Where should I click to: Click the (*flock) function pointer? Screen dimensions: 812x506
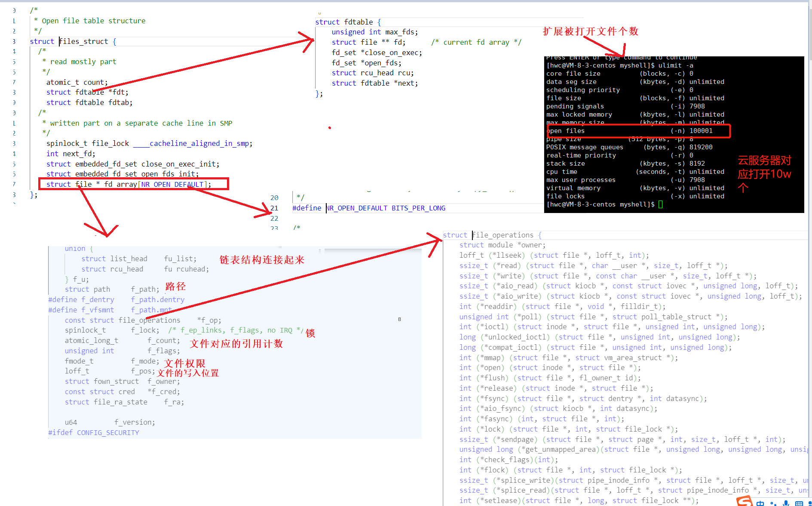493,470
